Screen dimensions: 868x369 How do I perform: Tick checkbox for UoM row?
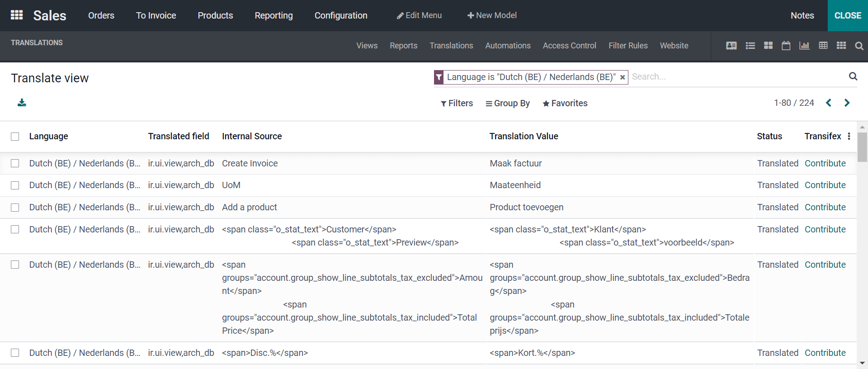[x=15, y=185]
